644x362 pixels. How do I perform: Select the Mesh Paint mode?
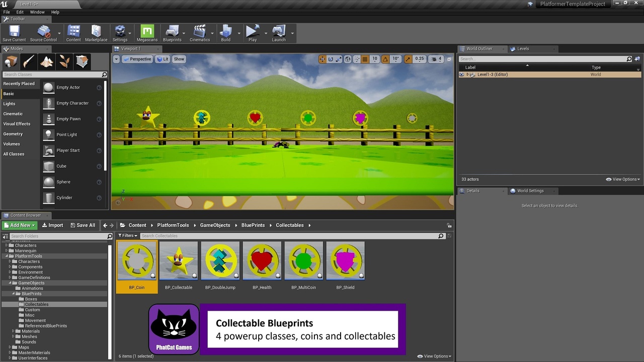(29, 61)
